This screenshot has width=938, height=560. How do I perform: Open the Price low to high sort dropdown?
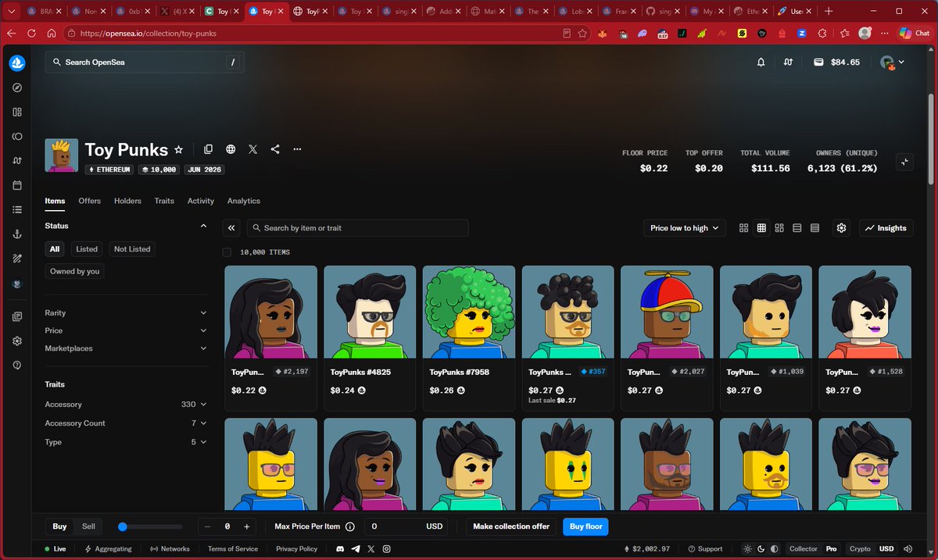[685, 228]
